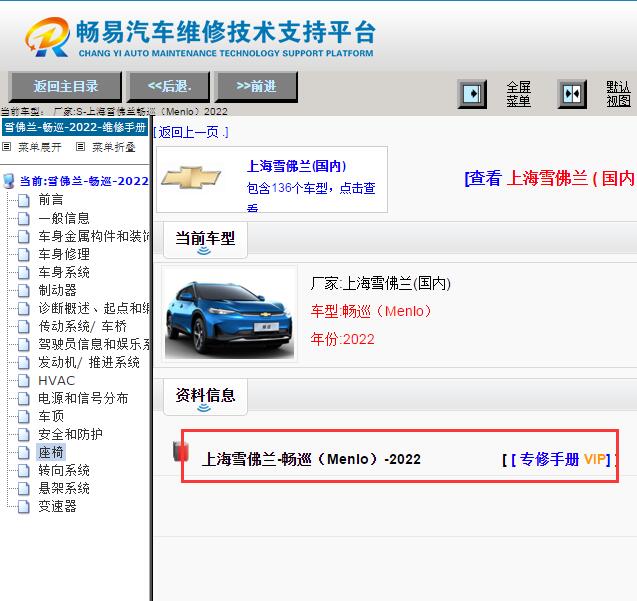The image size is (637, 601).
Task: Open 前言 tree item
Action: tap(51, 200)
